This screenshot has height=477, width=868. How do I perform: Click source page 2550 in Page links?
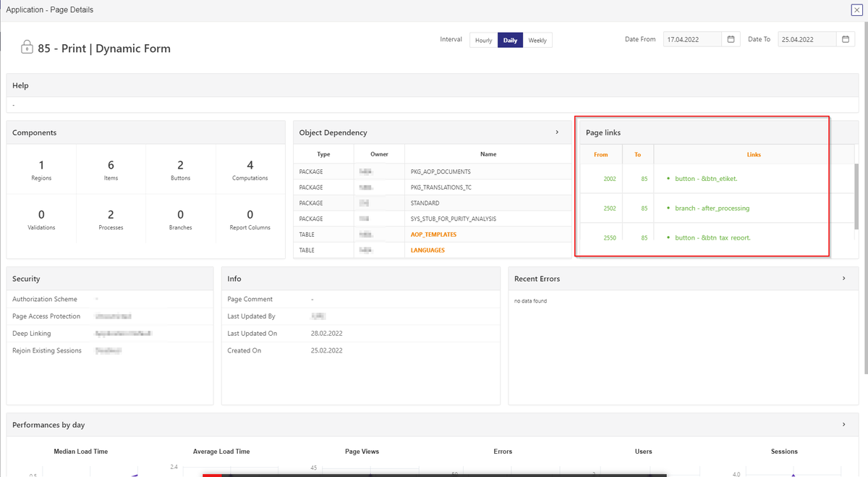point(610,237)
